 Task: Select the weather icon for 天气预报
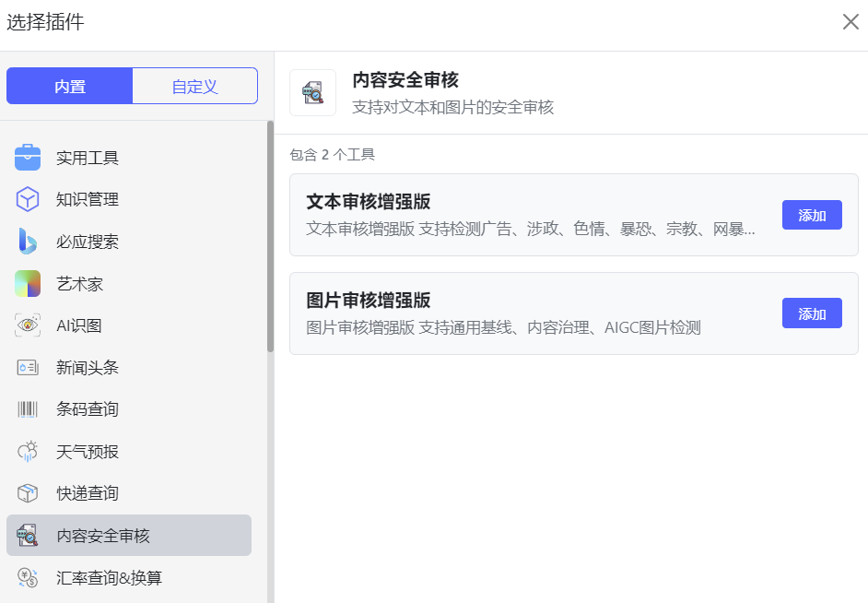coord(28,452)
